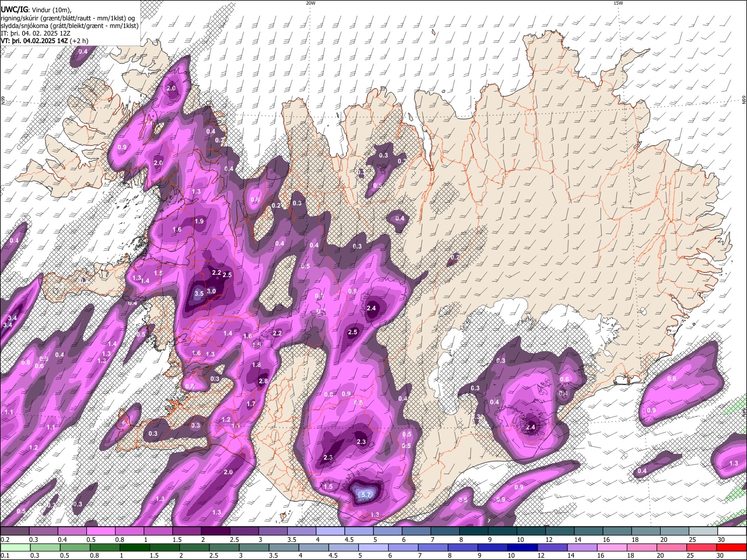Select the white swatch after 30 in purple legend
The height and width of the screenshot is (560, 747).
[x=731, y=531]
